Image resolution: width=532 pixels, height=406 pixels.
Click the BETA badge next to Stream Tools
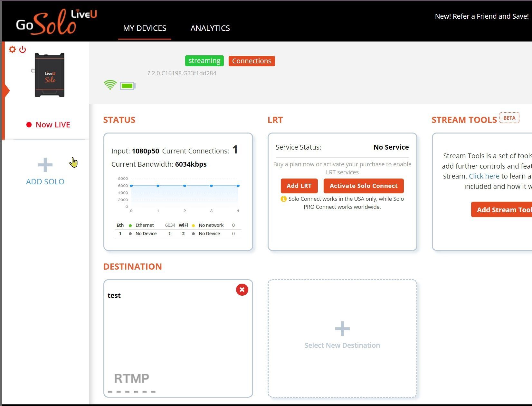[509, 118]
